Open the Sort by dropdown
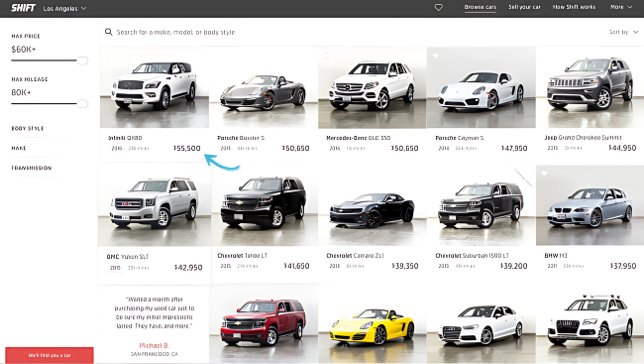Image resolution: width=644 pixels, height=364 pixels. click(x=623, y=32)
